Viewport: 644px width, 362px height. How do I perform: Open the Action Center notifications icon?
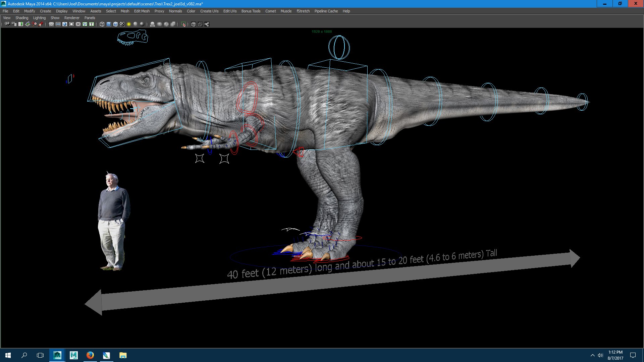pos(633,355)
